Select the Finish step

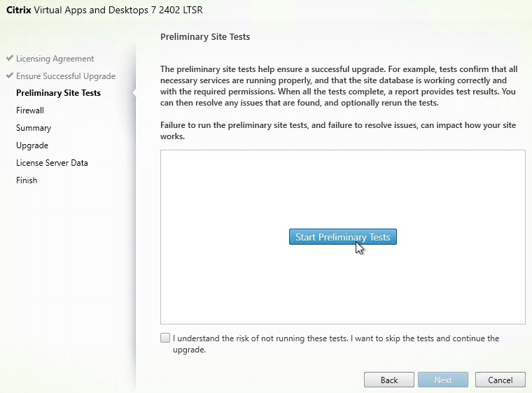(x=27, y=180)
